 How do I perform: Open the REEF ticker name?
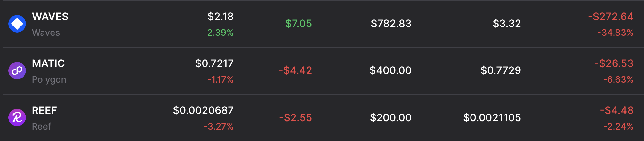coord(44,110)
